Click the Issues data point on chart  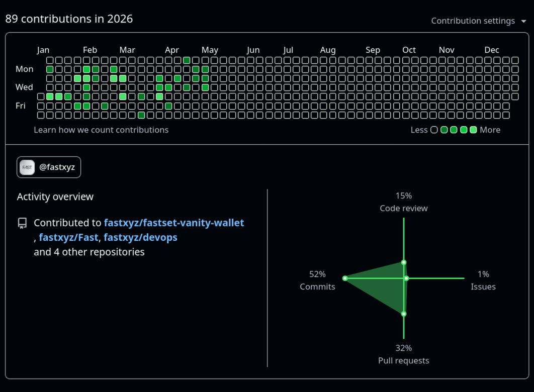[406, 278]
